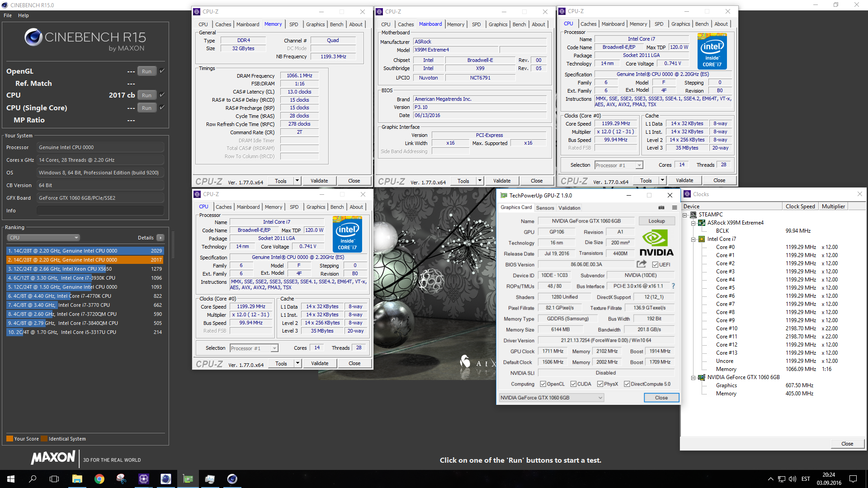Switch to Cinebench via rightmost taskbar icon
The height and width of the screenshot is (488, 868).
coord(232,479)
